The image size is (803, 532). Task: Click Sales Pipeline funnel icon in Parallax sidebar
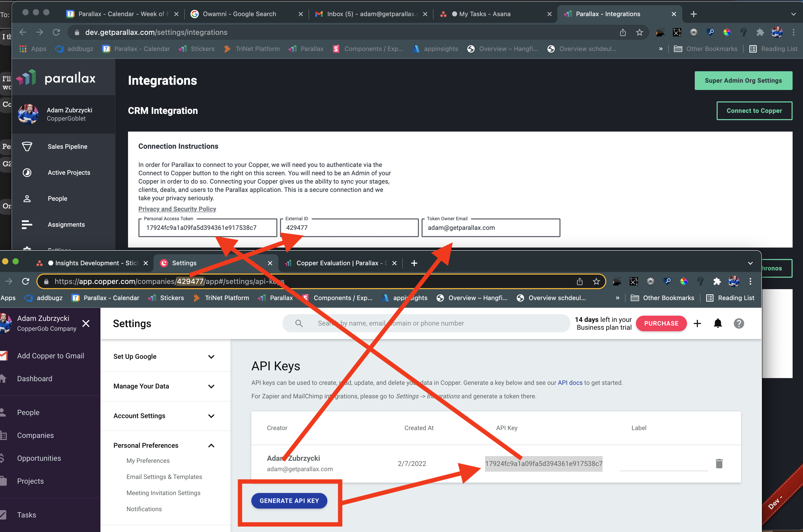pyautogui.click(x=27, y=147)
